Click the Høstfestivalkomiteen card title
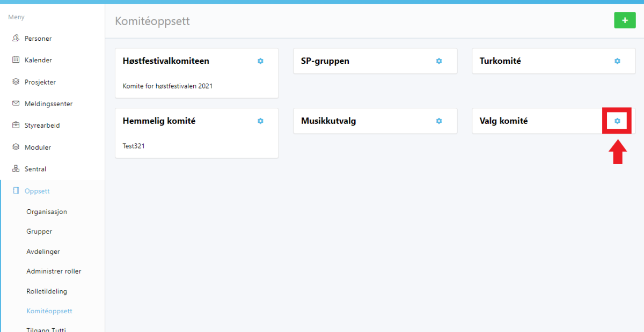The width and height of the screenshot is (644, 332). coord(166,61)
